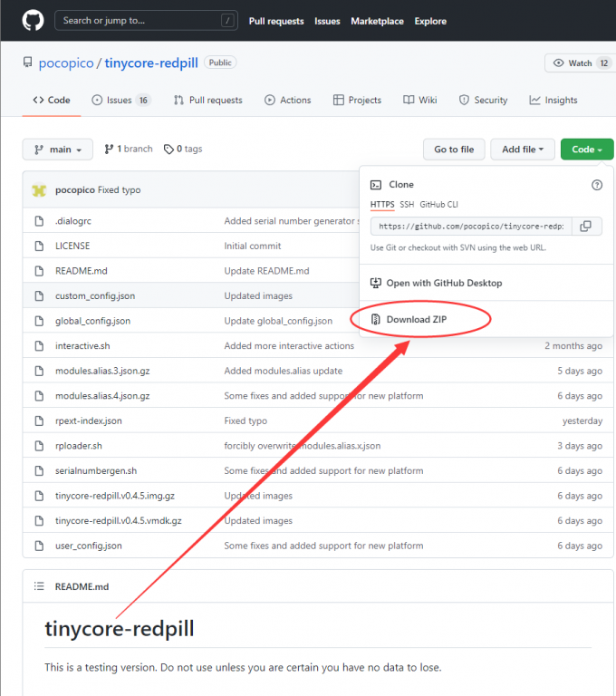Open the rpext-index.json file
The width and height of the screenshot is (616, 696).
[88, 420]
